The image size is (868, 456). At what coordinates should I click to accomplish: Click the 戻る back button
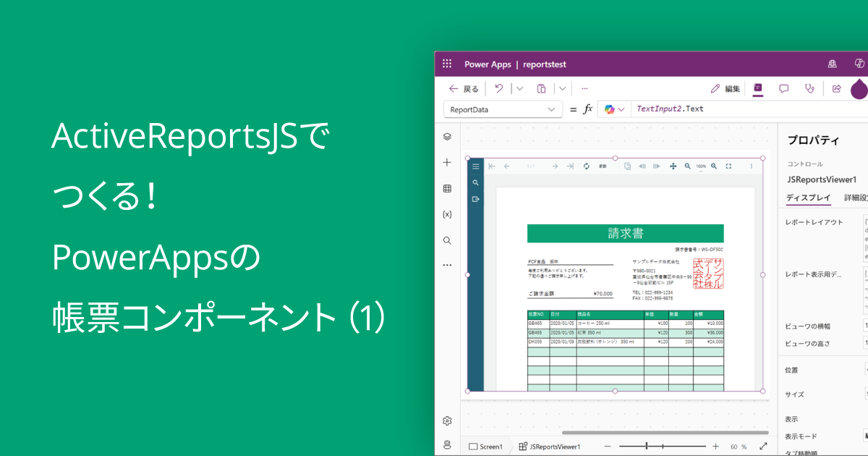tap(463, 88)
